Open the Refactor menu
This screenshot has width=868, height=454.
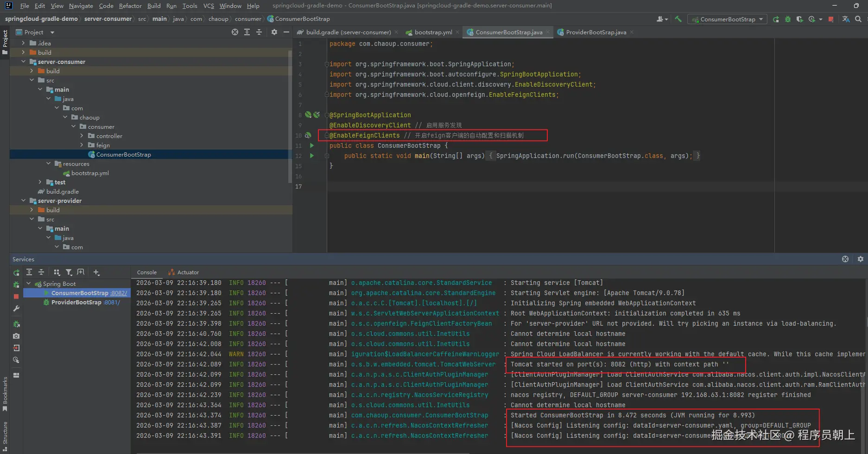point(130,6)
